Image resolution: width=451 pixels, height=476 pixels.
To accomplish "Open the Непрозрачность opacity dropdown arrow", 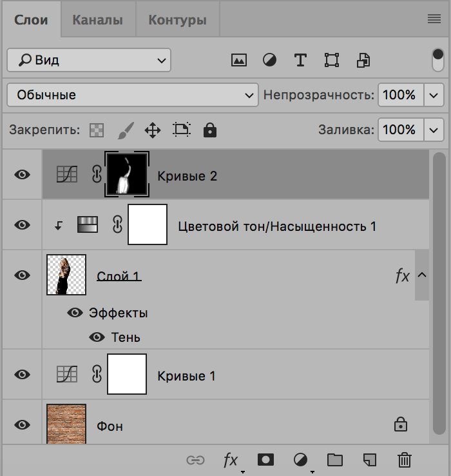I will tap(434, 95).
